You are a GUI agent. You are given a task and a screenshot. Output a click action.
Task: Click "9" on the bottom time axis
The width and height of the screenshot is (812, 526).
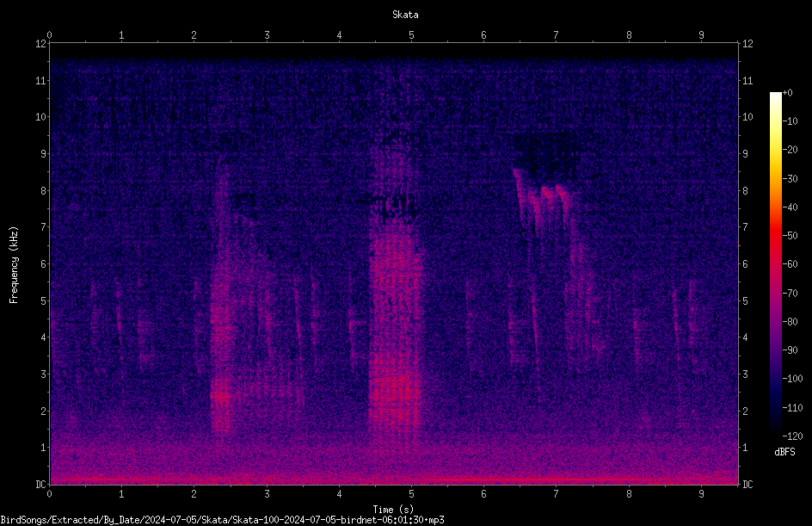701,494
